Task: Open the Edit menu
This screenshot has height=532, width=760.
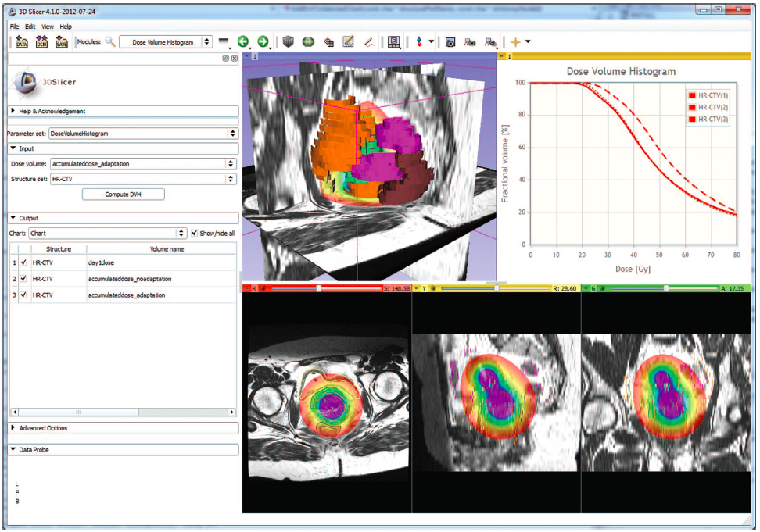Action: tap(28, 26)
